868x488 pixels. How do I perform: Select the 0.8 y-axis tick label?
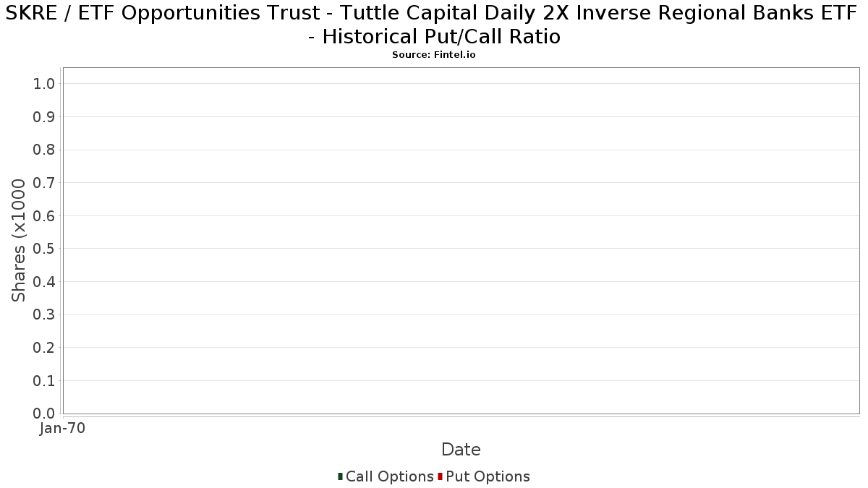point(44,150)
